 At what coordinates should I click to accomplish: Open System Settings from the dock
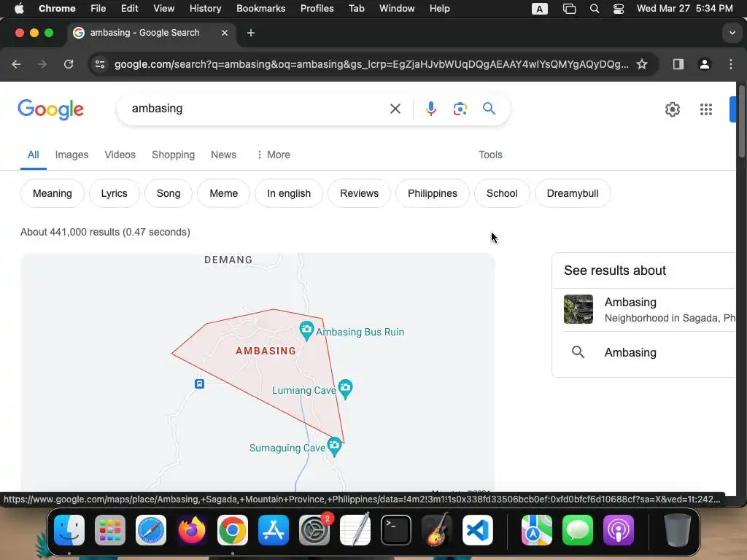click(314, 530)
